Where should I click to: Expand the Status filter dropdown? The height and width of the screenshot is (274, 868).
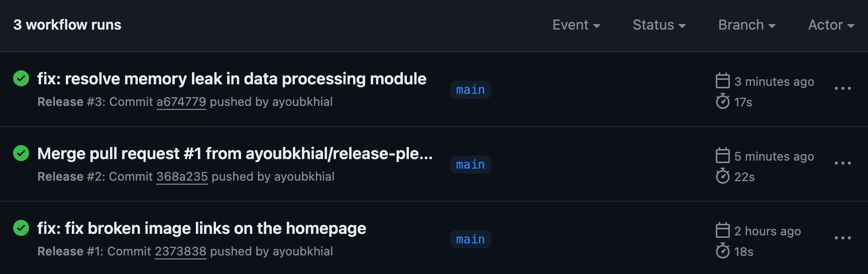pos(659,25)
